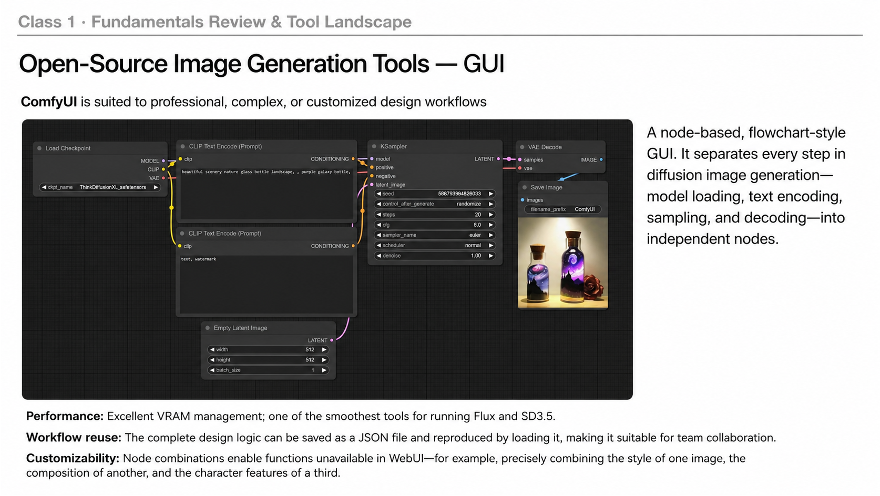Decrease seed with its left arrow
The image size is (880, 496).
coord(379,194)
